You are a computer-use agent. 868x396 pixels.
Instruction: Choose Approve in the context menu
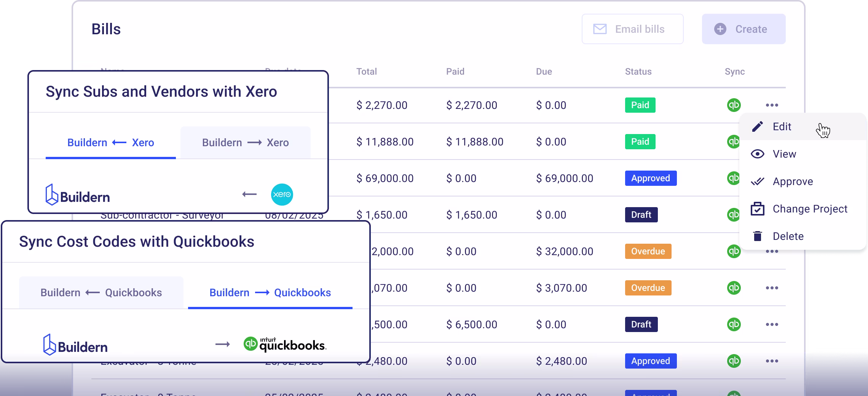pyautogui.click(x=803, y=181)
